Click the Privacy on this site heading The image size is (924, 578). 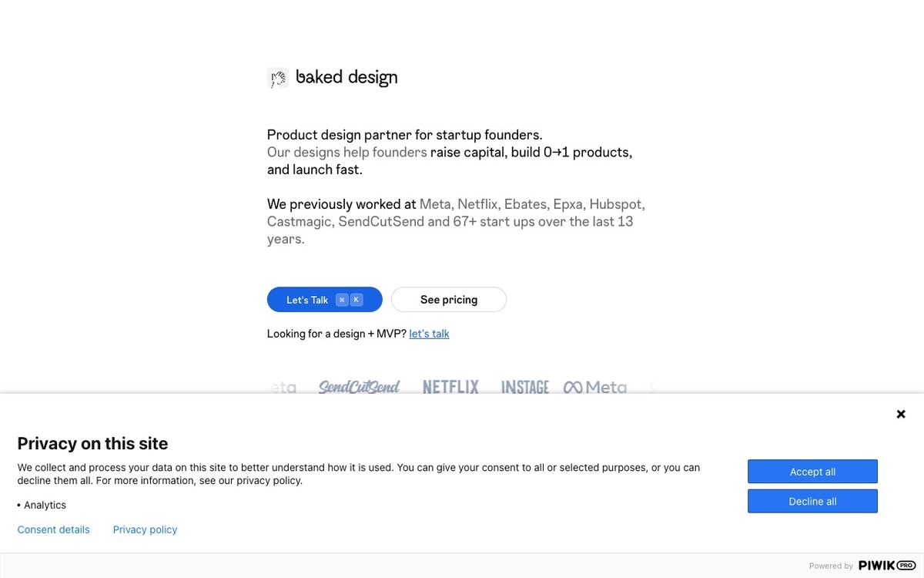[x=92, y=443]
